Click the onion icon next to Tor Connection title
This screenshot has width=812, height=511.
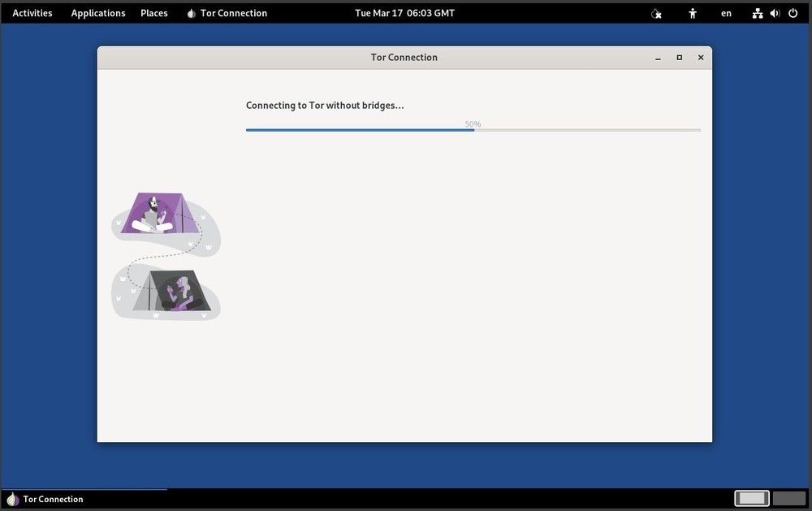point(191,13)
